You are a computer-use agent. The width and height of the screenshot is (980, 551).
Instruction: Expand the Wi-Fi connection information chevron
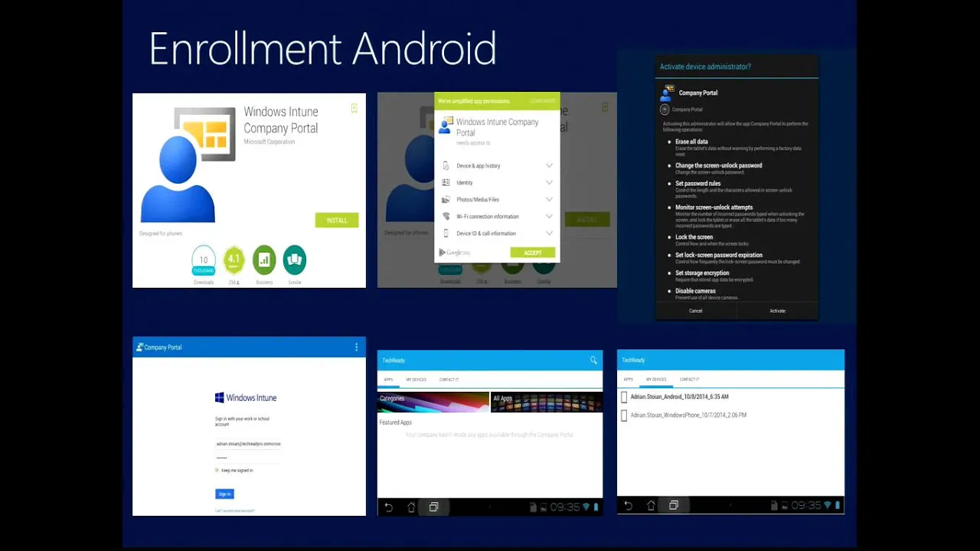[x=549, y=217]
